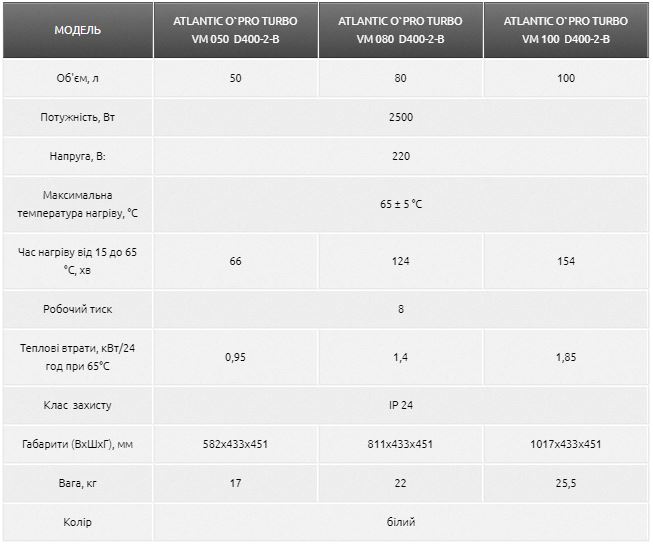
Task: Click the Об'єм, л row label
Action: pos(77,78)
